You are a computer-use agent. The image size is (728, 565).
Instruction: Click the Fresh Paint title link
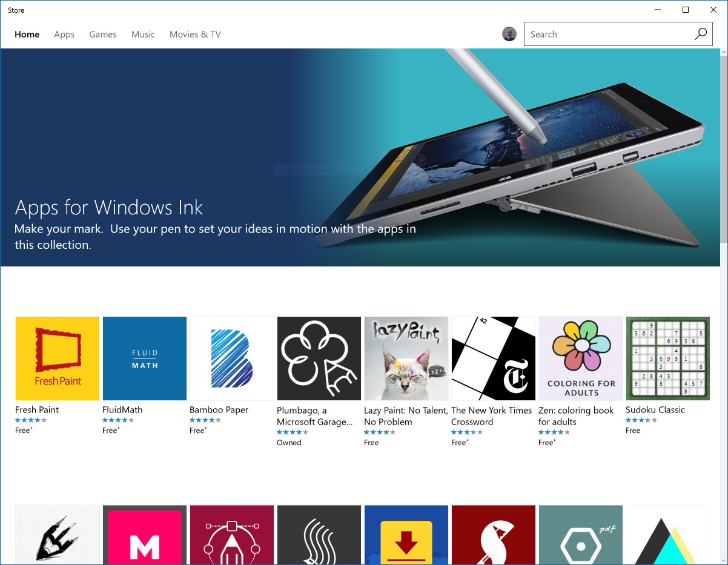(37, 410)
